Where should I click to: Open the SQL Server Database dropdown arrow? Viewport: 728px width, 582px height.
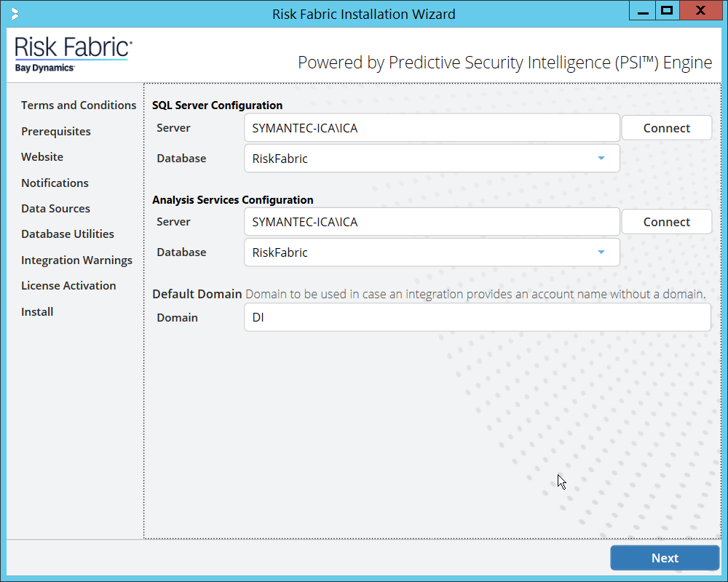tap(601, 159)
